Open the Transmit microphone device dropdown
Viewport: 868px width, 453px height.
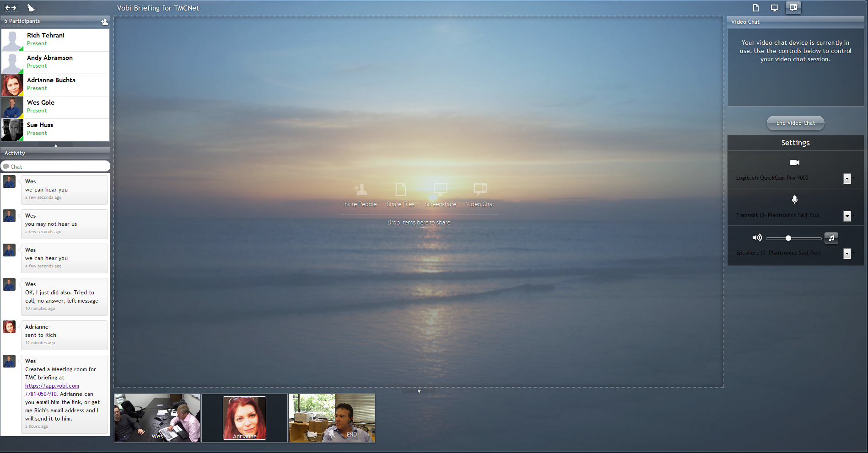(847, 216)
